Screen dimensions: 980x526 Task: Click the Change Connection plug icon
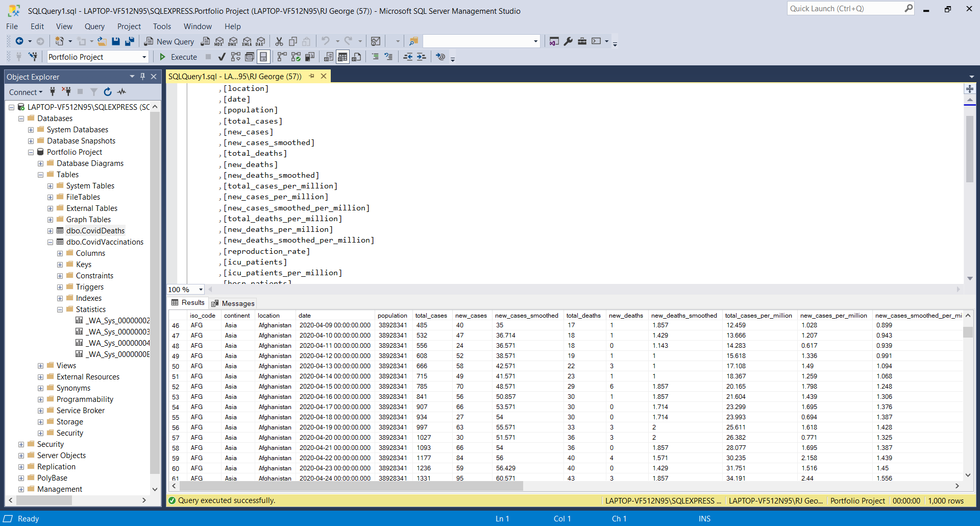point(33,57)
